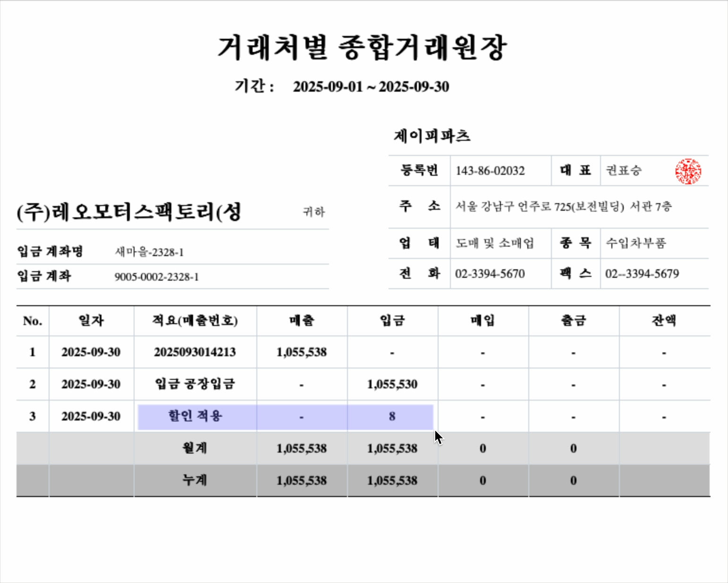Click the deposit amount 1,055,530
728x583 pixels.
(392, 384)
